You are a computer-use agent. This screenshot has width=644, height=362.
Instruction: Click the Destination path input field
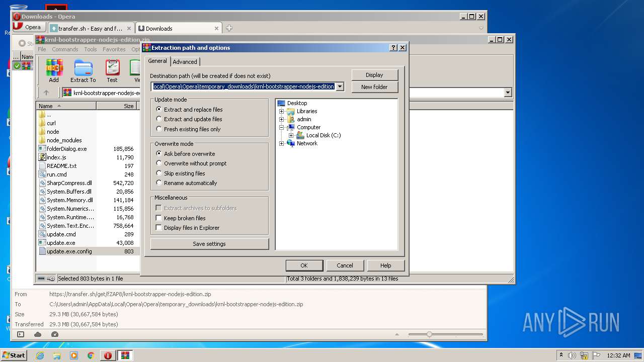244,86
